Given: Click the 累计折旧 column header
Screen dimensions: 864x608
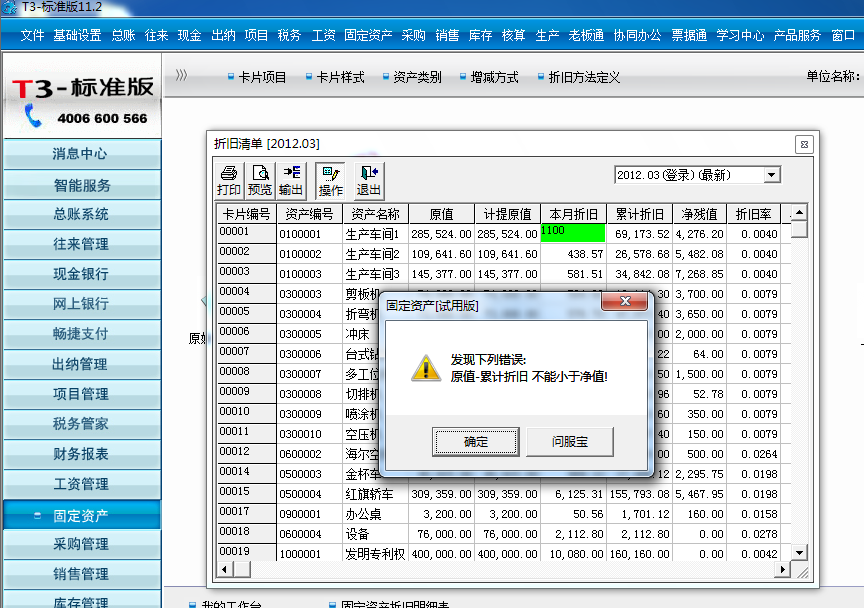Looking at the screenshot, I should [639, 214].
